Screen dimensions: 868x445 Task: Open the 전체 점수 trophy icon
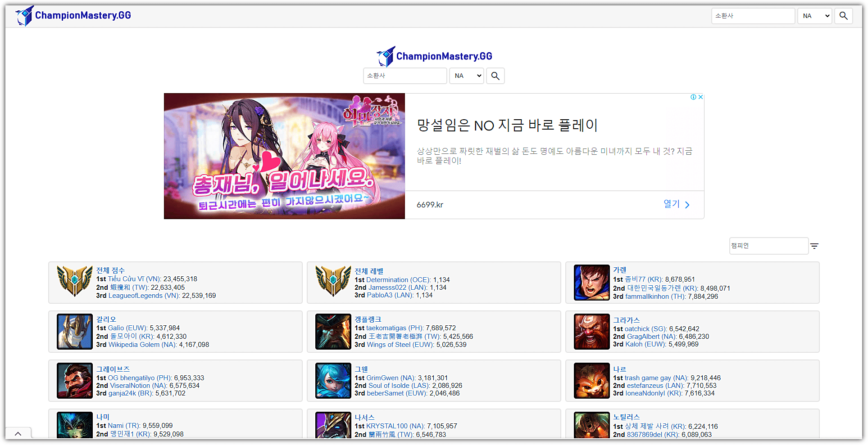(75, 281)
